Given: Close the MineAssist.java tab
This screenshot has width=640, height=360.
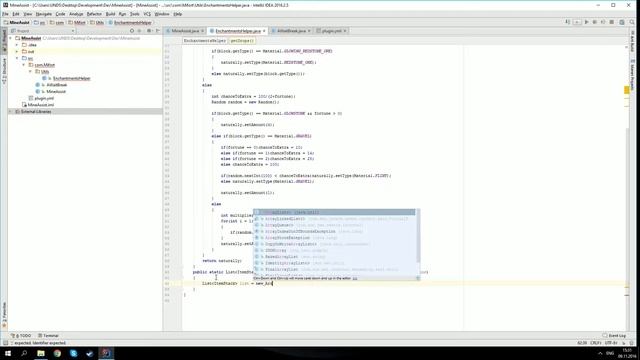Looking at the screenshot, I should coord(202,31).
